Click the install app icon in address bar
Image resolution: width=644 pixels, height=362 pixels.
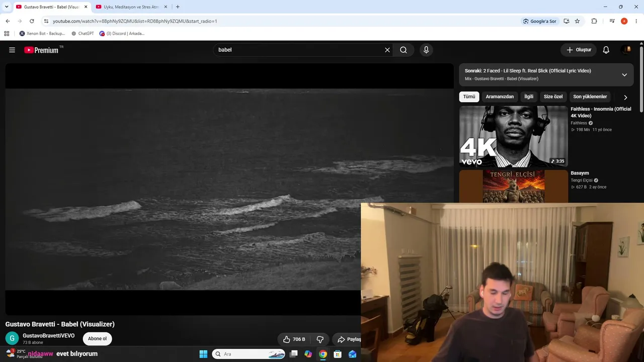(x=567, y=21)
